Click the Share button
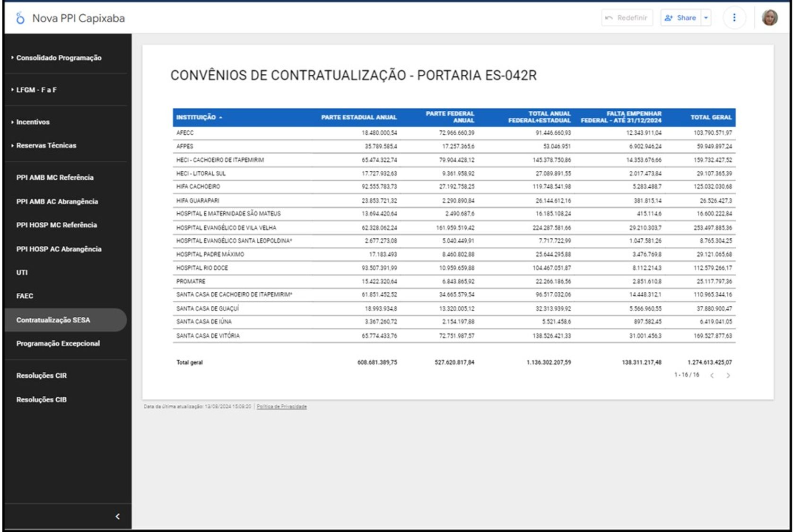This screenshot has height=532, width=793. (681, 18)
